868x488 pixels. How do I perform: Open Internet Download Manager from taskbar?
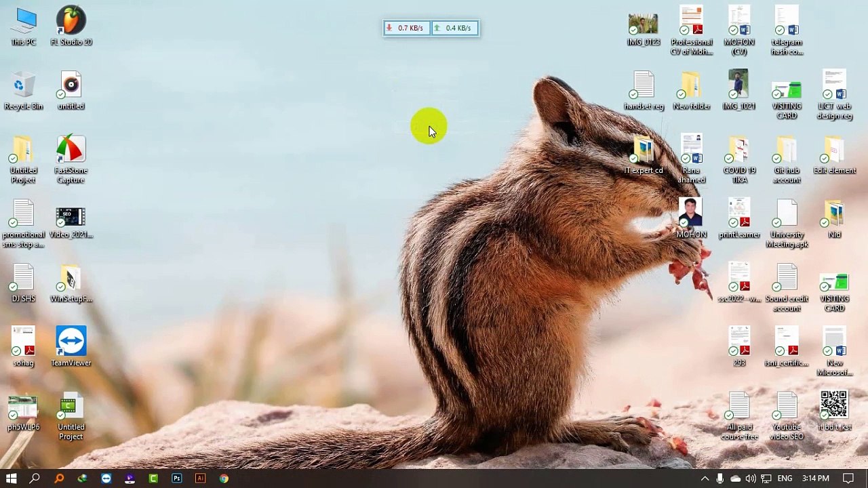[82, 479]
